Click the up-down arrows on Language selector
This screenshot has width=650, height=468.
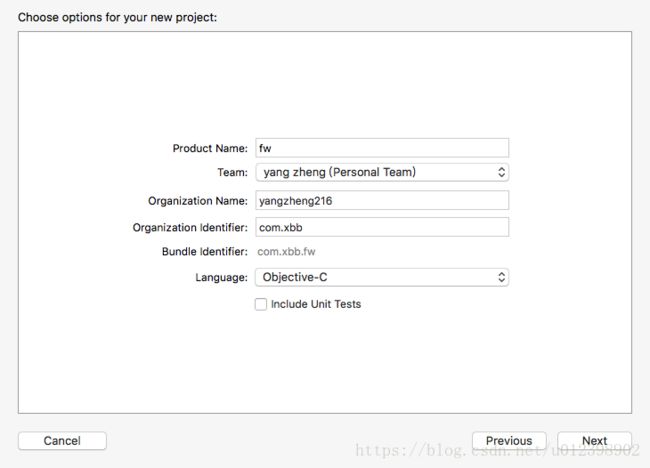[x=501, y=277]
